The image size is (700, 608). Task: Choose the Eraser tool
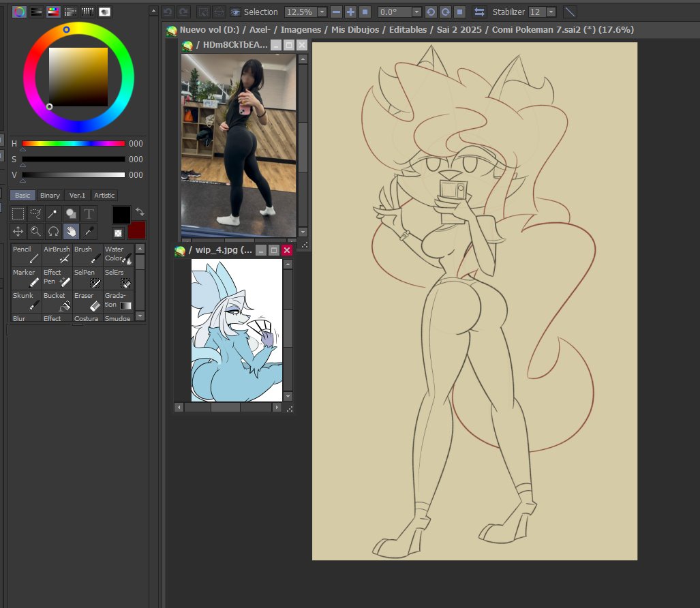(87, 301)
